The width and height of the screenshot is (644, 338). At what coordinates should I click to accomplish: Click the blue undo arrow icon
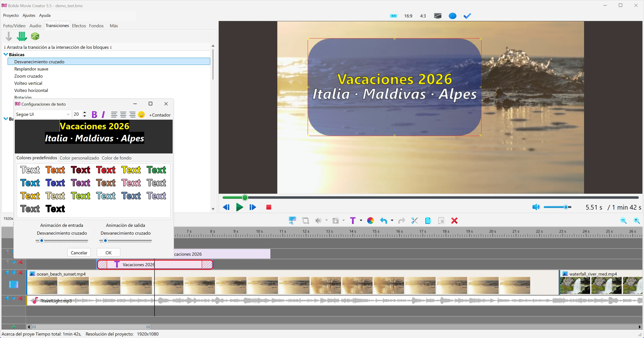383,221
